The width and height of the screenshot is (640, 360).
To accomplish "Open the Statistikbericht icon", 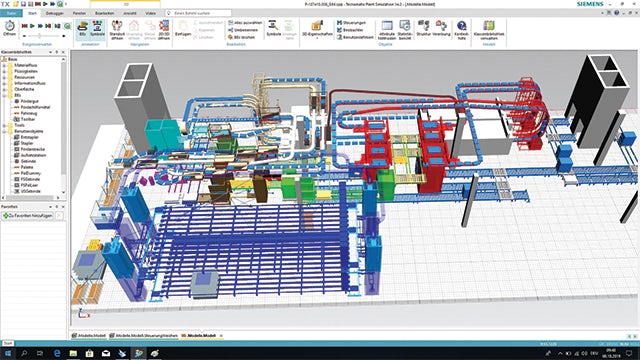I will pyautogui.click(x=404, y=30).
